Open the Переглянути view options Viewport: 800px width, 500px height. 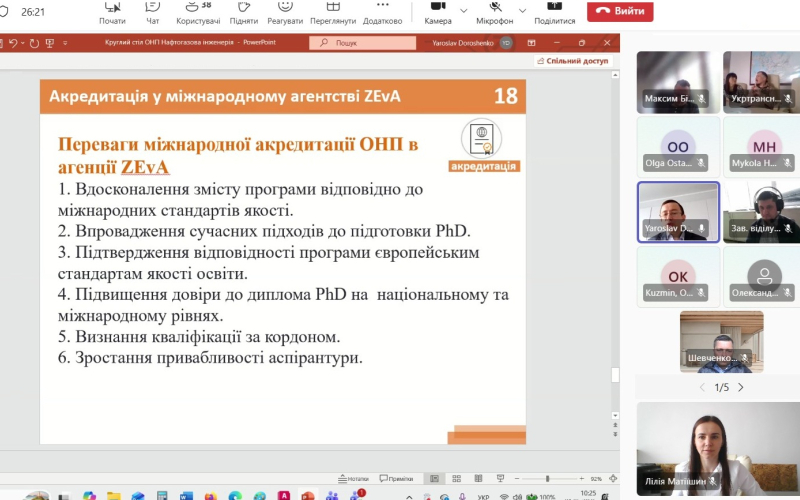[333, 13]
